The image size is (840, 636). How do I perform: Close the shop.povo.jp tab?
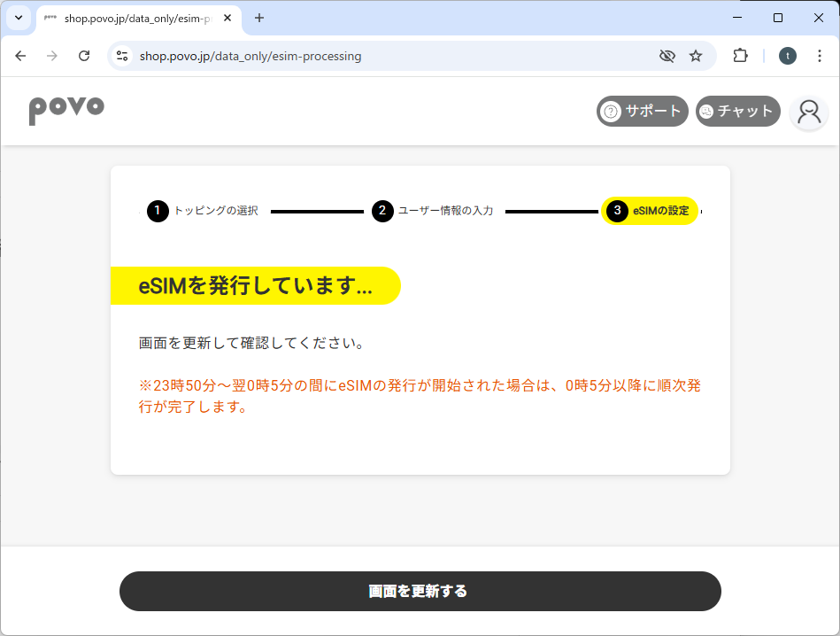click(227, 19)
